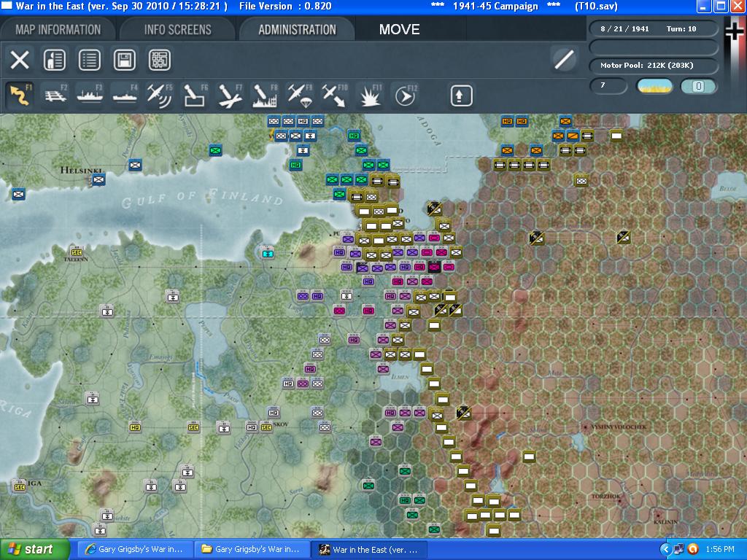This screenshot has width=747, height=560.
Task: Click the floppy disk save game icon
Action: pos(124,60)
